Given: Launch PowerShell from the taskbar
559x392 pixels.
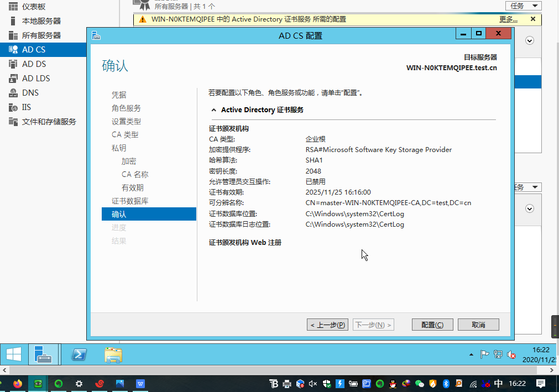Looking at the screenshot, I should (79, 354).
